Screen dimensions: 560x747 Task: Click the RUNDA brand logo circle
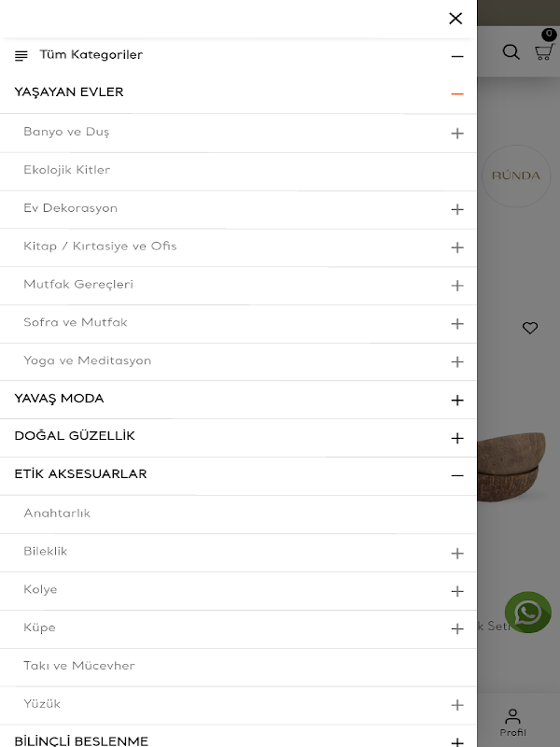click(516, 176)
